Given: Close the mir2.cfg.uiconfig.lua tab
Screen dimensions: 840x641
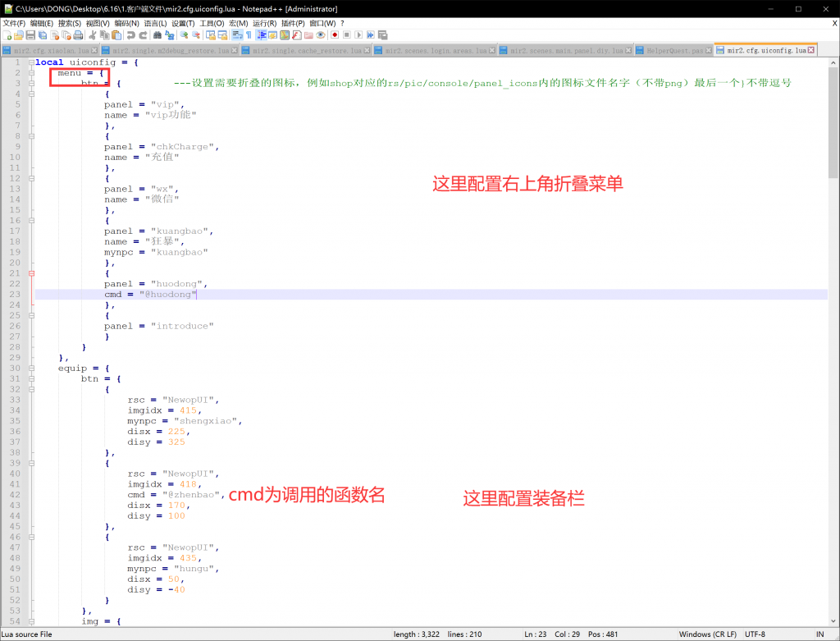Looking at the screenshot, I should point(810,51).
